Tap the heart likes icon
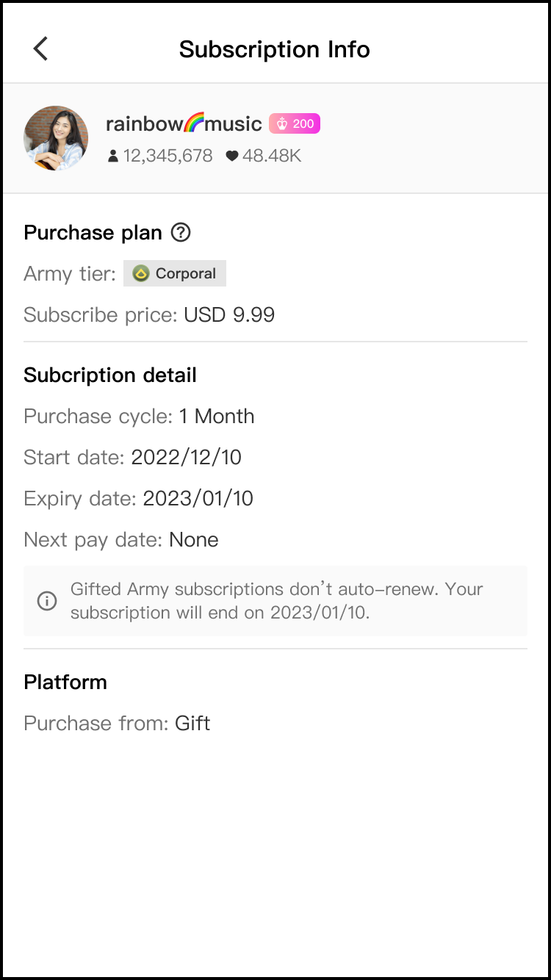Image resolution: width=551 pixels, height=980 pixels. pos(232,156)
